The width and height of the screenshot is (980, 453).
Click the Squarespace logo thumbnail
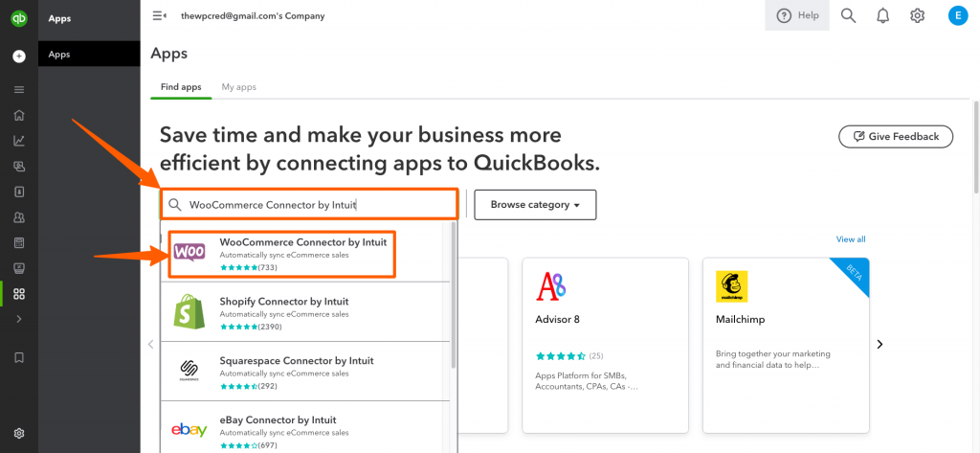(189, 370)
